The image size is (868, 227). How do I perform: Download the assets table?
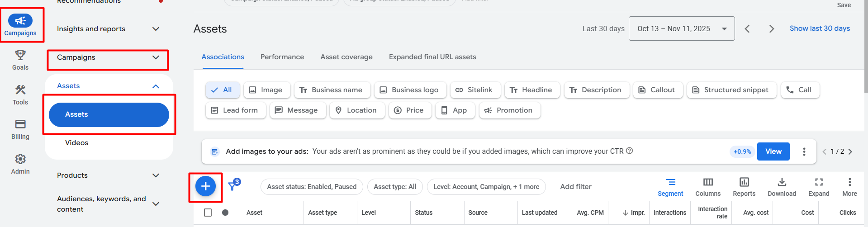tap(782, 187)
